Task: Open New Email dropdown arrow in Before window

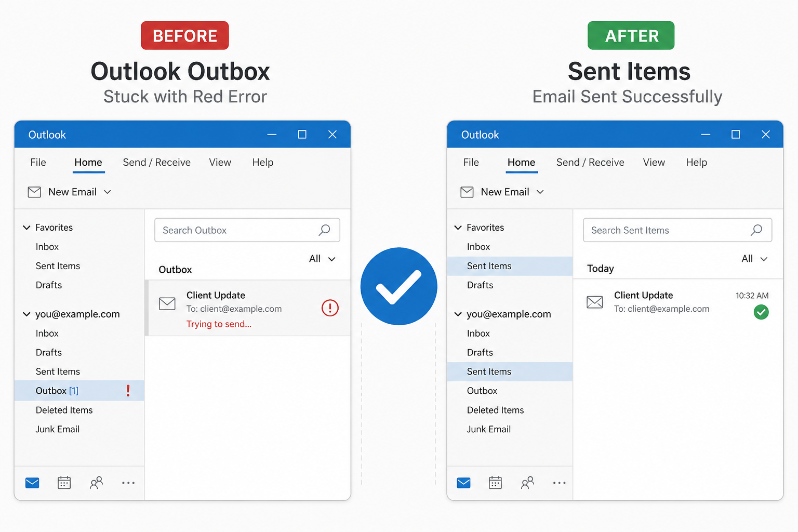Action: tap(108, 192)
